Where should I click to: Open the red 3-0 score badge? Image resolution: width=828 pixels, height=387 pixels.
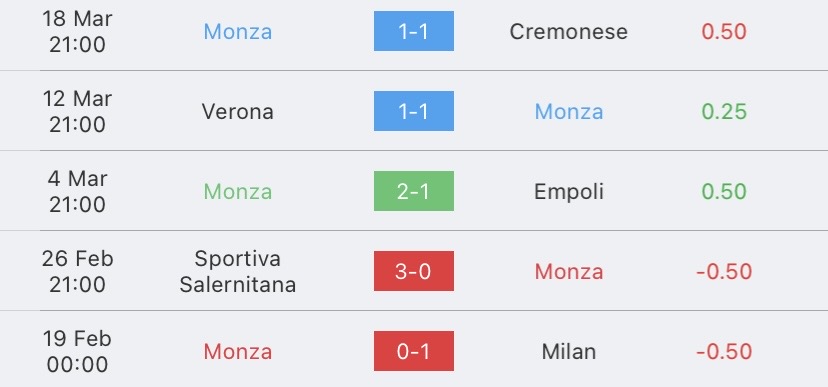413,271
